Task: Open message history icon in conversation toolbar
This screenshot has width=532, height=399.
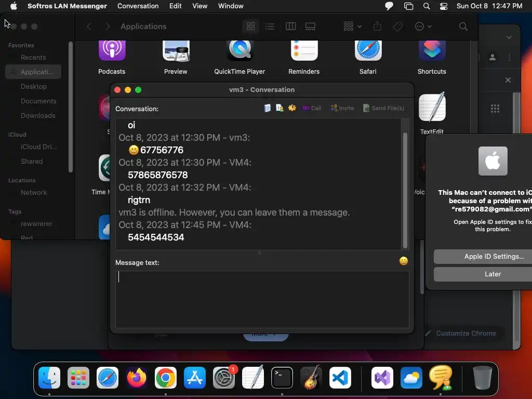Action: (268, 108)
